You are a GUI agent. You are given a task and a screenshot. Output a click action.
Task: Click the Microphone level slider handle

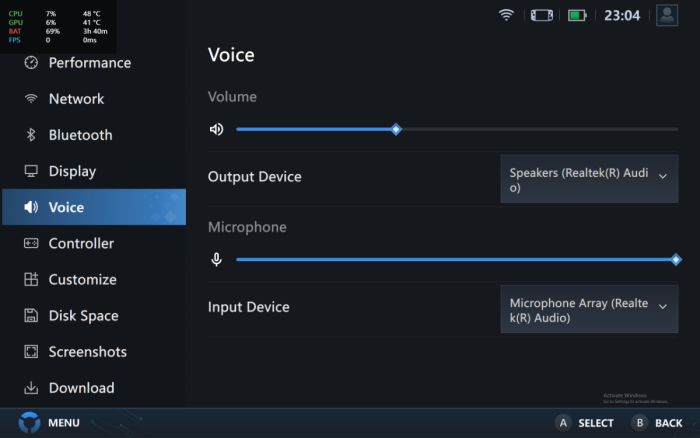pyautogui.click(x=677, y=260)
